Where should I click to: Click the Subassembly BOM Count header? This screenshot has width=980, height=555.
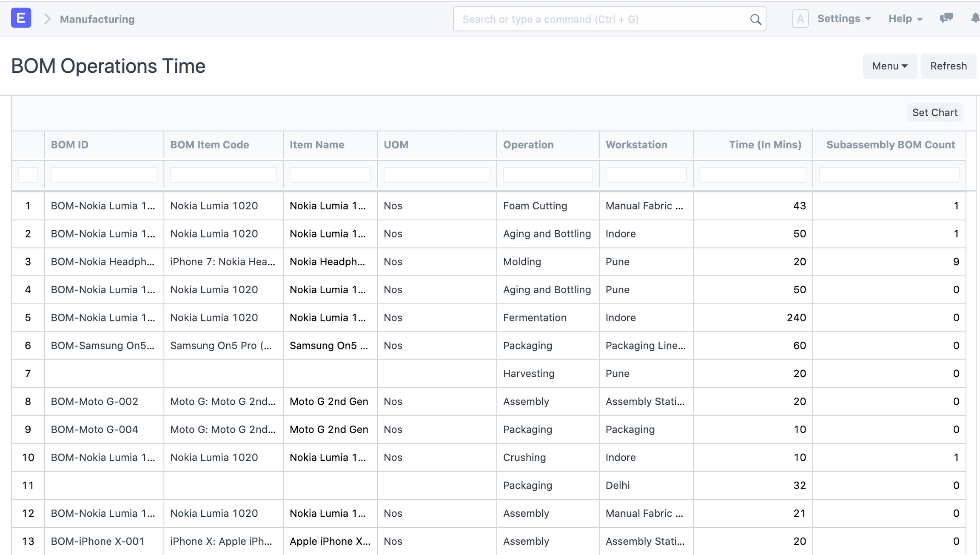coord(890,145)
